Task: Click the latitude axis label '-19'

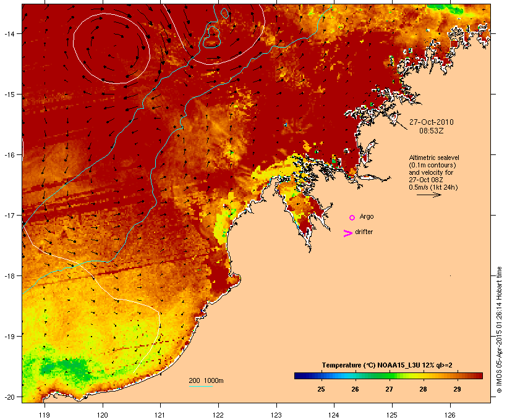Action: coord(9,337)
